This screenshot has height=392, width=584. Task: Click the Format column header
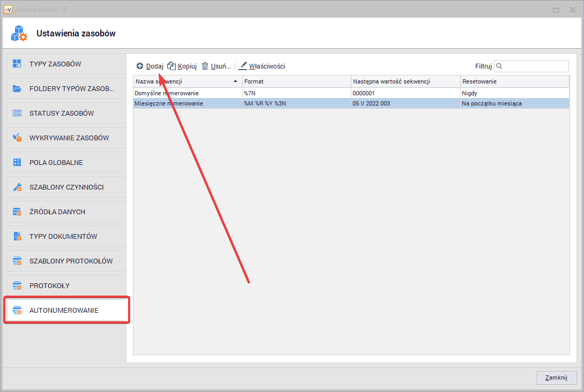coord(296,81)
